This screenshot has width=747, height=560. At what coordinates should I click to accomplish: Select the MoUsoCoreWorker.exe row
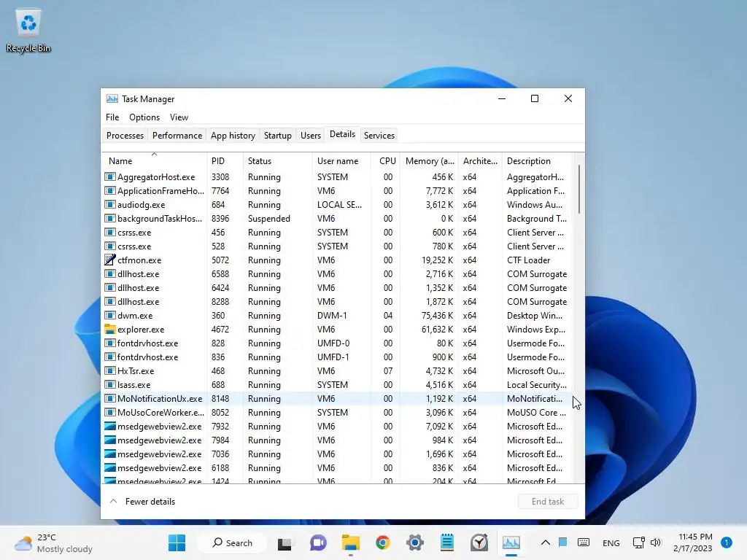[337, 413]
